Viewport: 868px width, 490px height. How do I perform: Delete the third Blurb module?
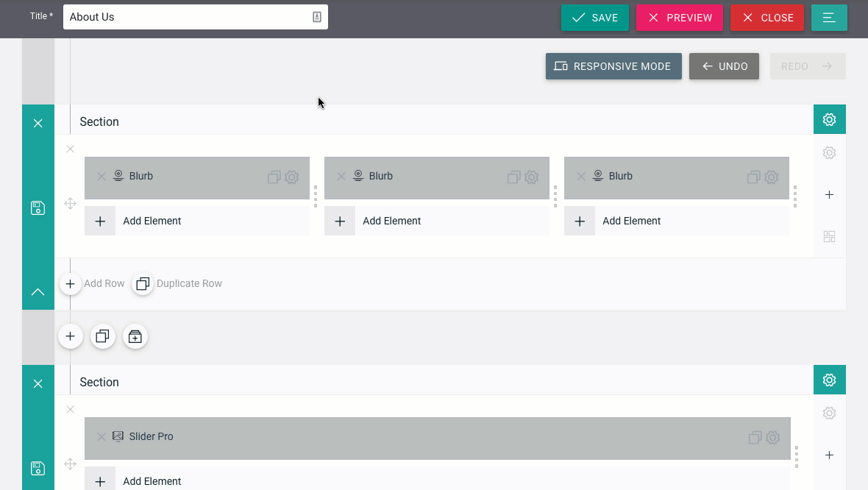pos(581,176)
